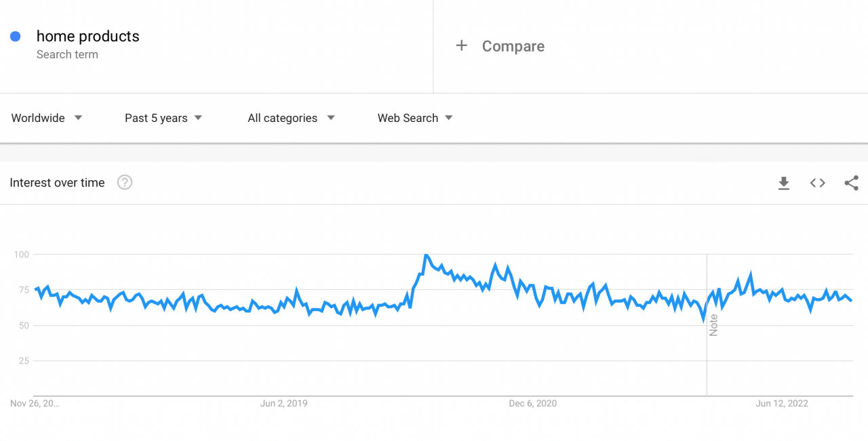Click the Compare option
This screenshot has height=441, width=868.
click(x=513, y=46)
